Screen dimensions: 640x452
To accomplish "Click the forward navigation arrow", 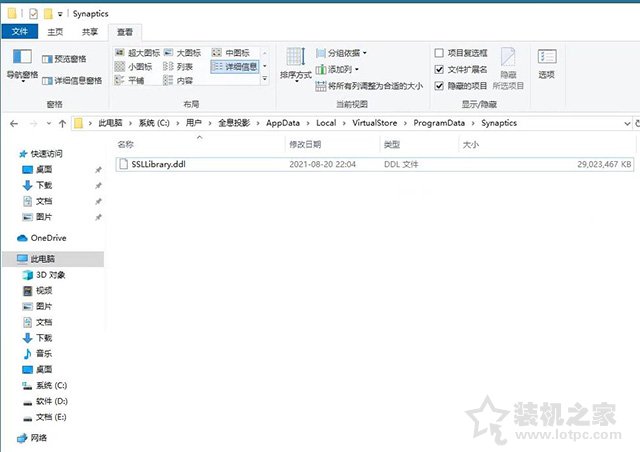I will pos(33,123).
